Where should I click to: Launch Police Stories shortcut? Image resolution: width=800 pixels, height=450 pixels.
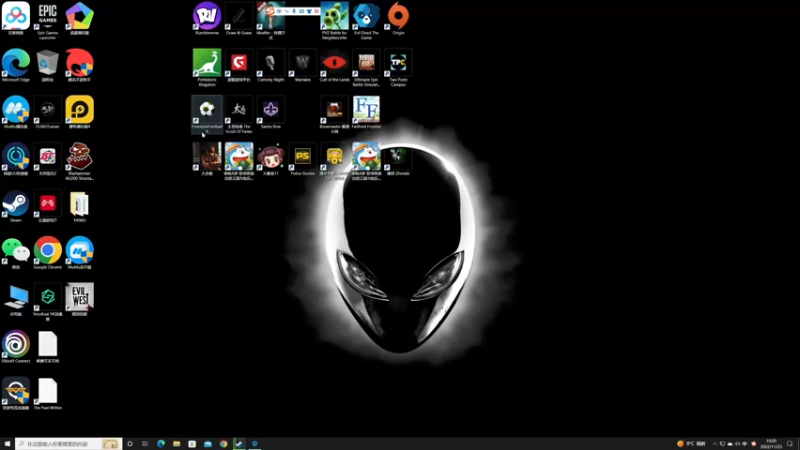pos(303,159)
